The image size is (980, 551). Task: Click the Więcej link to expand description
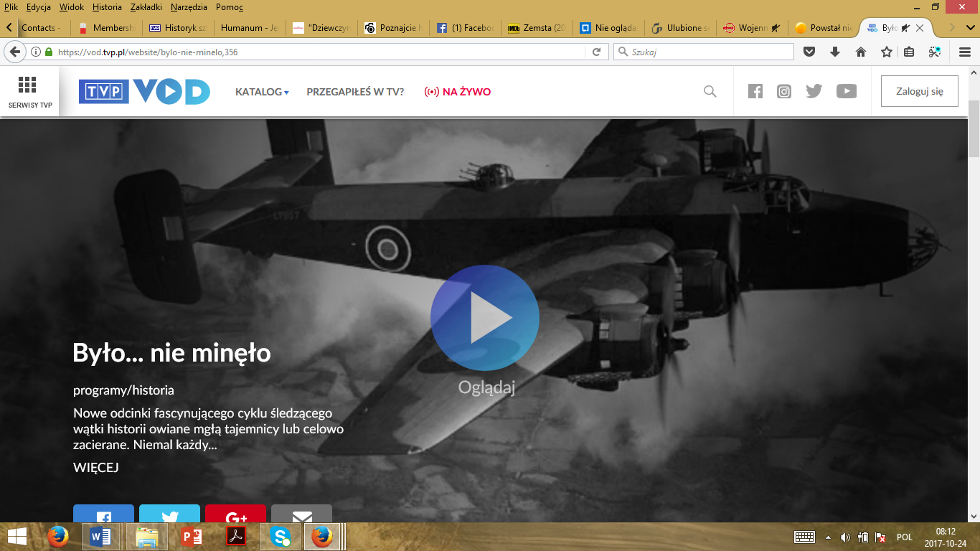[95, 468]
